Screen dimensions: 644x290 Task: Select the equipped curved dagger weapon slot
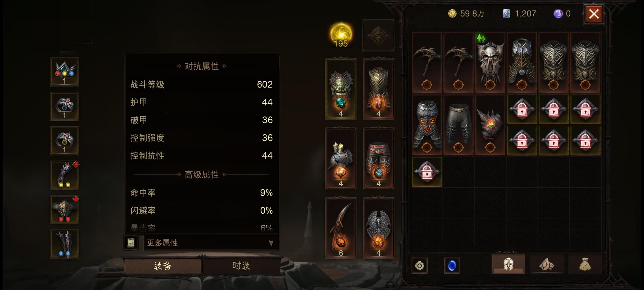coord(341,228)
